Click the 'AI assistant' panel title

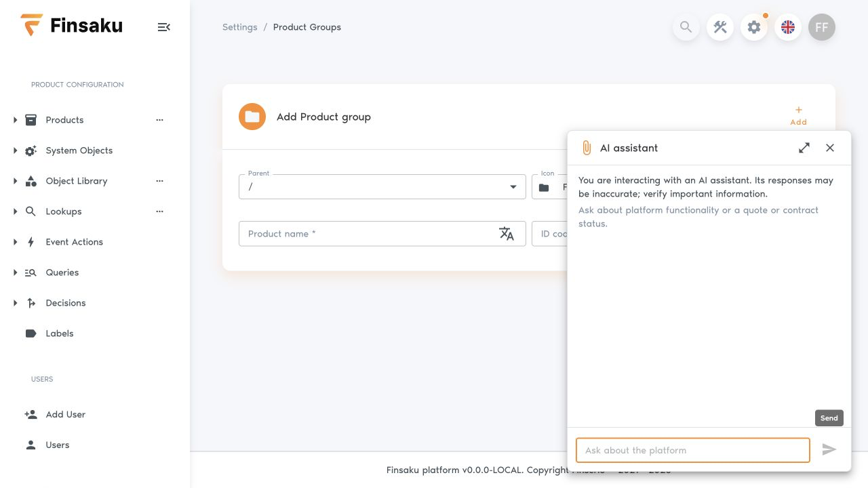point(629,148)
